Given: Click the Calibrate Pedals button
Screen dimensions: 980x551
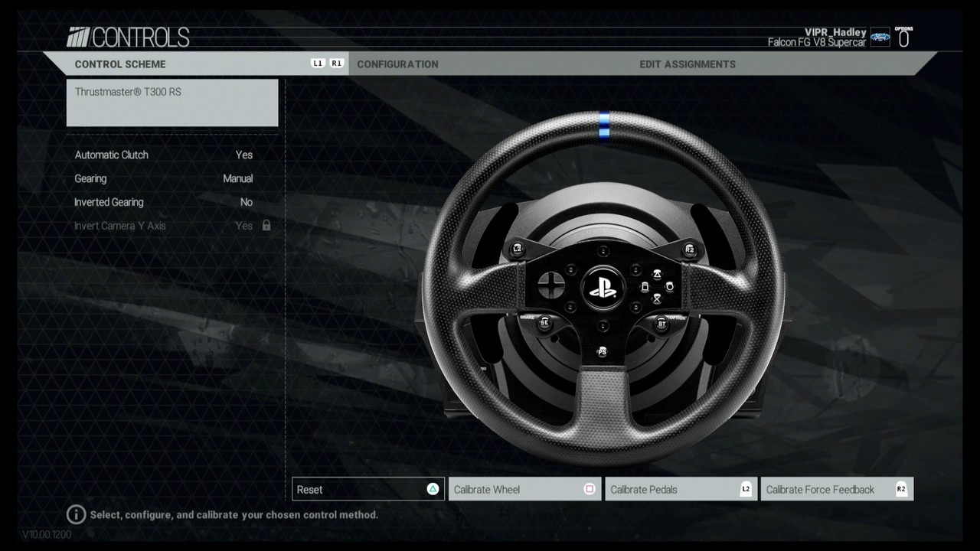Looking at the screenshot, I should tap(681, 489).
